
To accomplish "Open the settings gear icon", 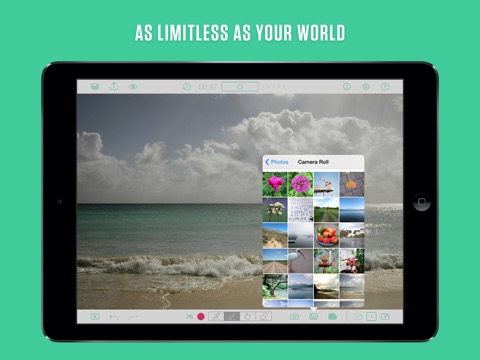I will coord(366,87).
